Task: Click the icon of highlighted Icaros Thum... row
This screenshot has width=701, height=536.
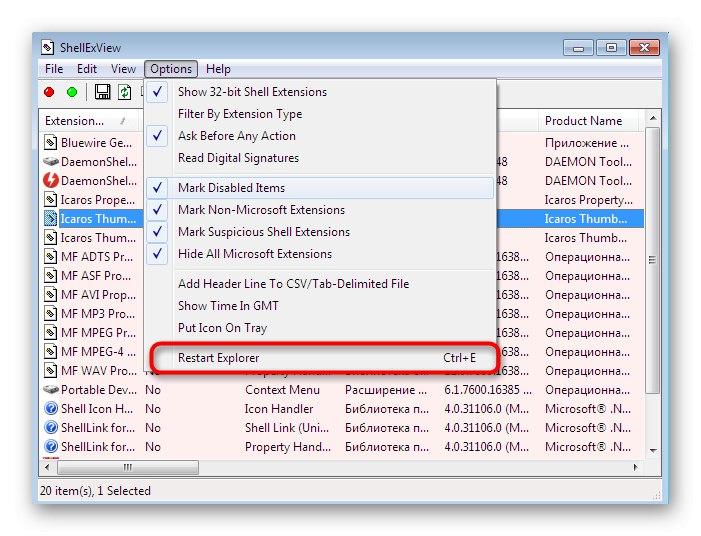Action: [51, 219]
